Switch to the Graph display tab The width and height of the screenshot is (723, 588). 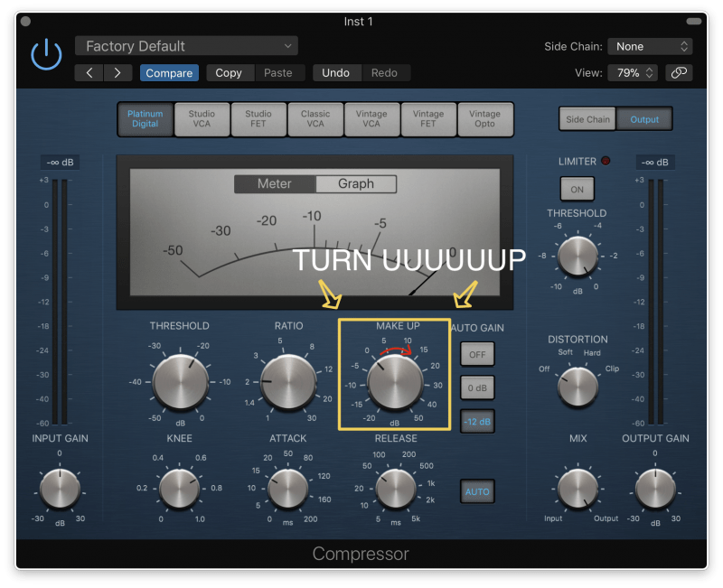pyautogui.click(x=356, y=183)
